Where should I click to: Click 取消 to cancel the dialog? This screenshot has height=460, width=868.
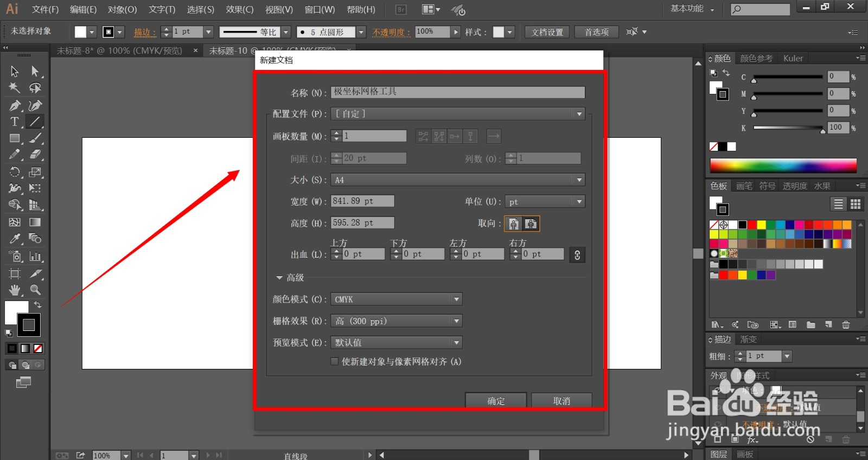tap(561, 401)
